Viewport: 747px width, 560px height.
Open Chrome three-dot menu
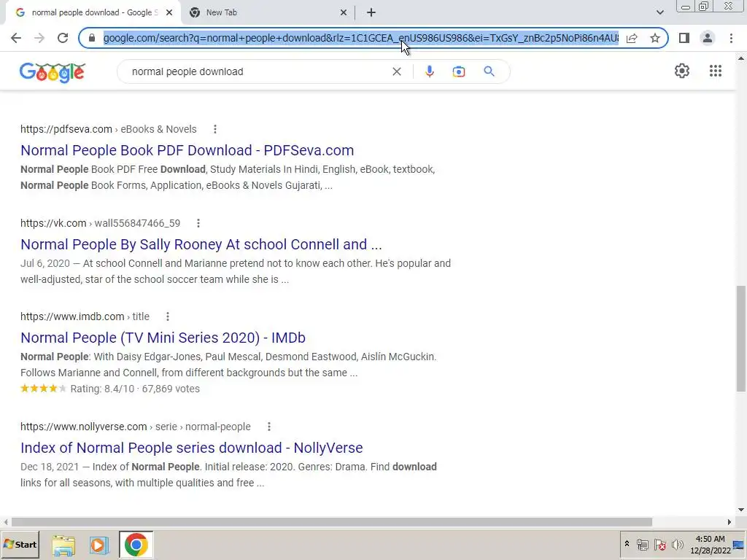pos(731,38)
